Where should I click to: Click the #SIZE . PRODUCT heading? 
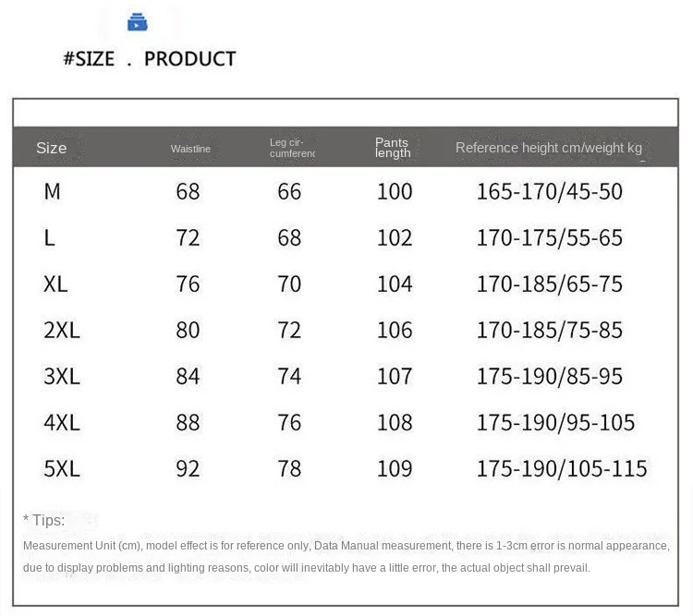tap(150, 59)
